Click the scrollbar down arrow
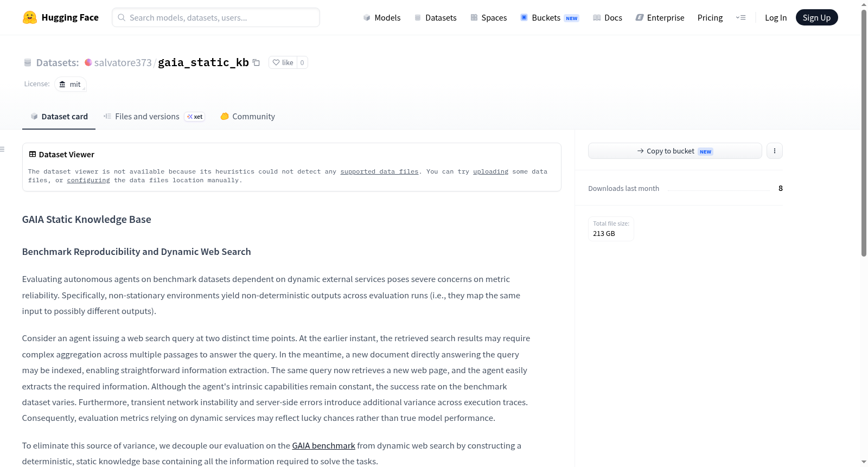This screenshot has height=467, width=868. (x=864, y=462)
